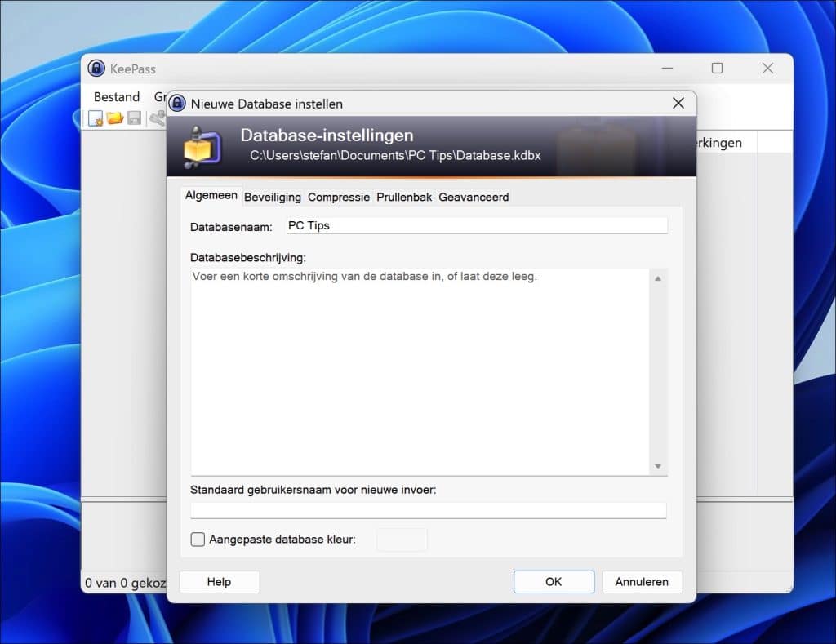Click the Databasenaam input field
The width and height of the screenshot is (836, 644).
pos(476,226)
